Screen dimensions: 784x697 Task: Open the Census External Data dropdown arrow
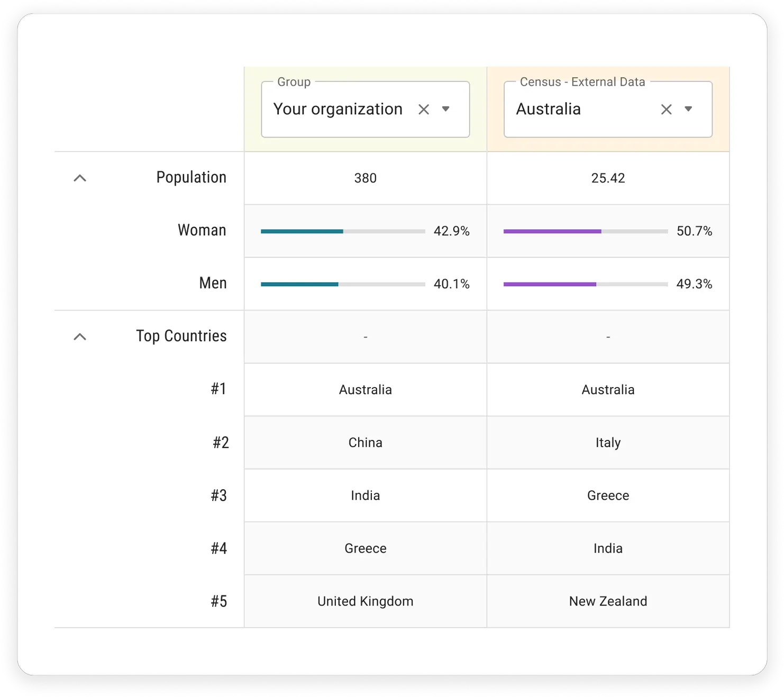pyautogui.click(x=688, y=109)
